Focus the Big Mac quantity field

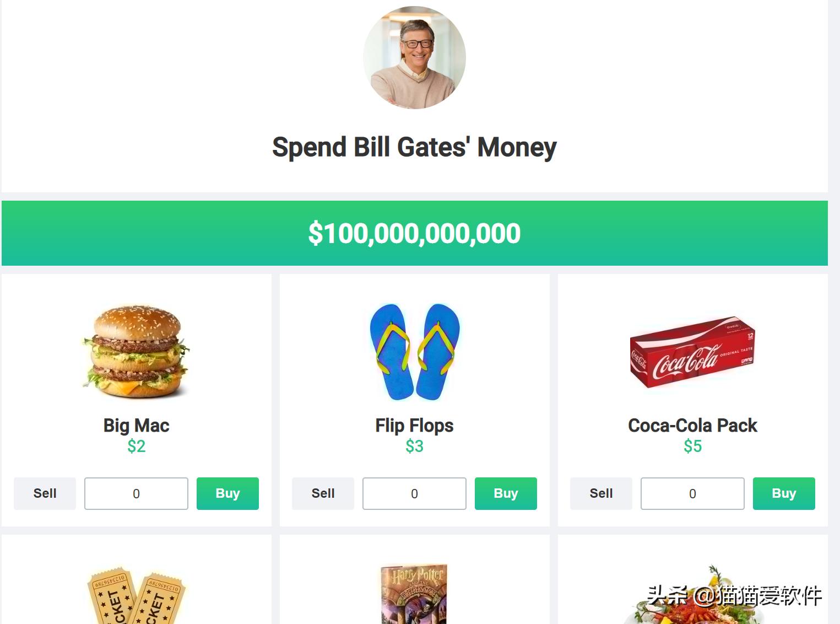tap(136, 493)
